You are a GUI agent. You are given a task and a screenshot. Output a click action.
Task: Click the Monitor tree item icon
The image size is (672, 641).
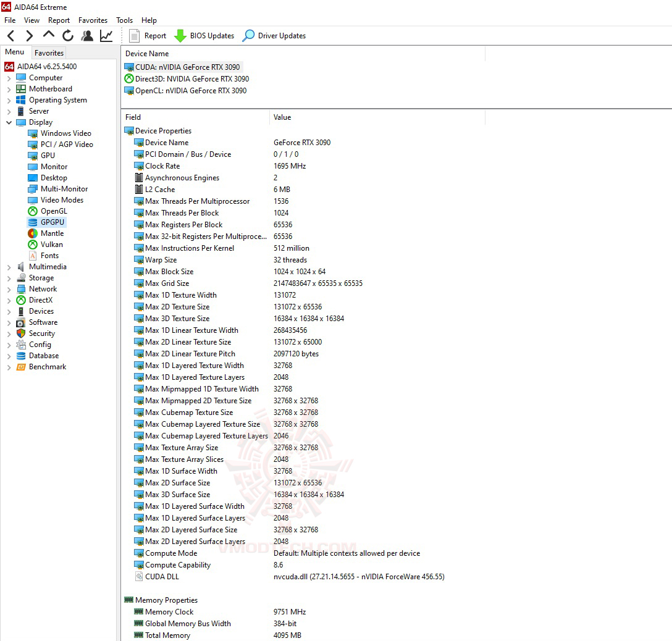pyautogui.click(x=33, y=167)
